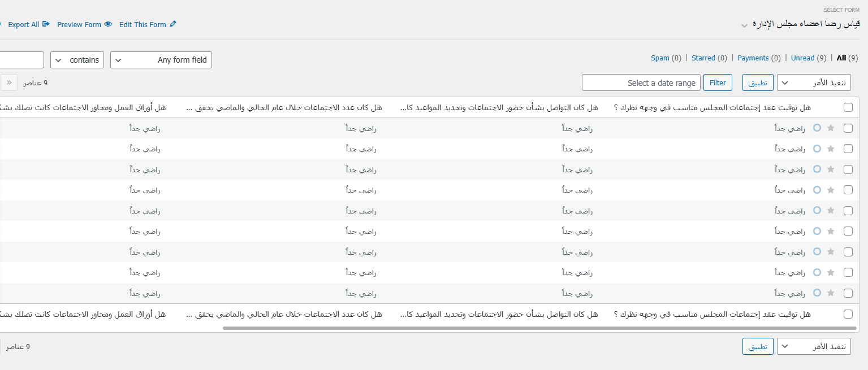868x370 pixels.
Task: Click the Export All link
Action: pyautogui.click(x=23, y=25)
